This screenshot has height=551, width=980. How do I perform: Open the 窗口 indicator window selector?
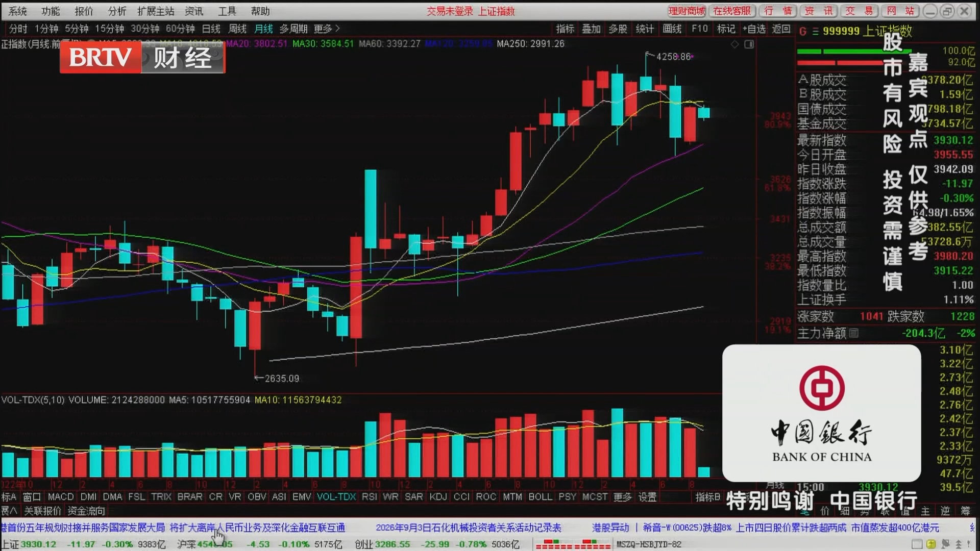coord(32,497)
